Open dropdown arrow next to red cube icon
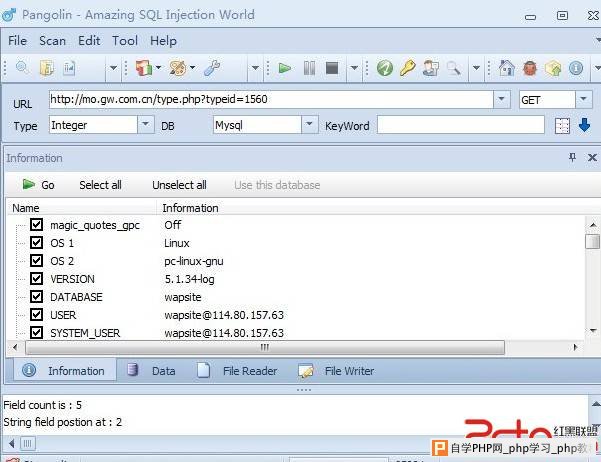 [158, 68]
